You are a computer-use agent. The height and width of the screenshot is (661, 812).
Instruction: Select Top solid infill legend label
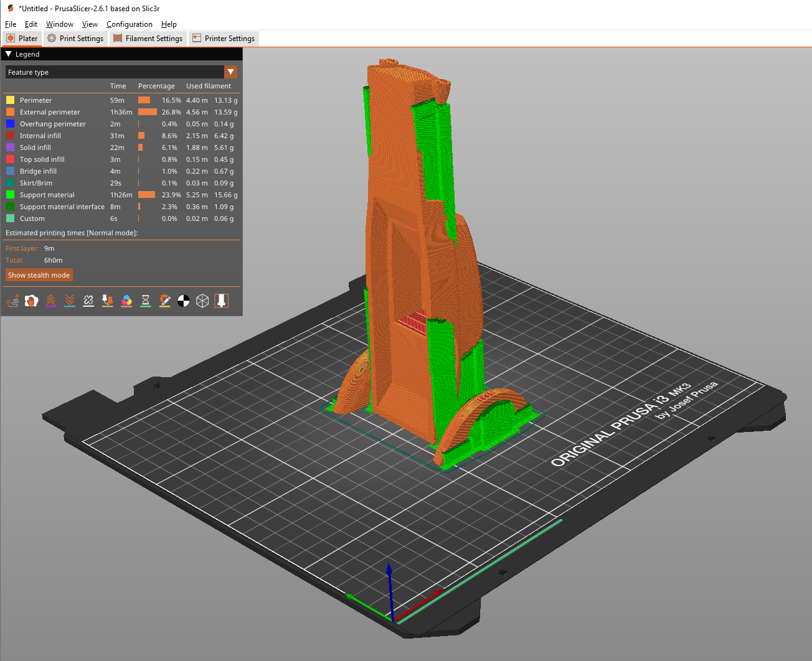click(x=42, y=159)
